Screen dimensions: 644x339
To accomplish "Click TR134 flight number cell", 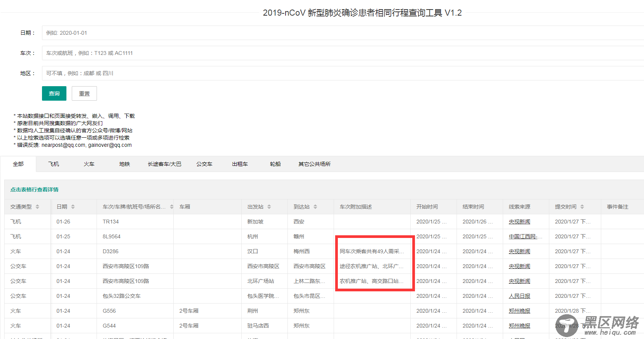I will (135, 222).
